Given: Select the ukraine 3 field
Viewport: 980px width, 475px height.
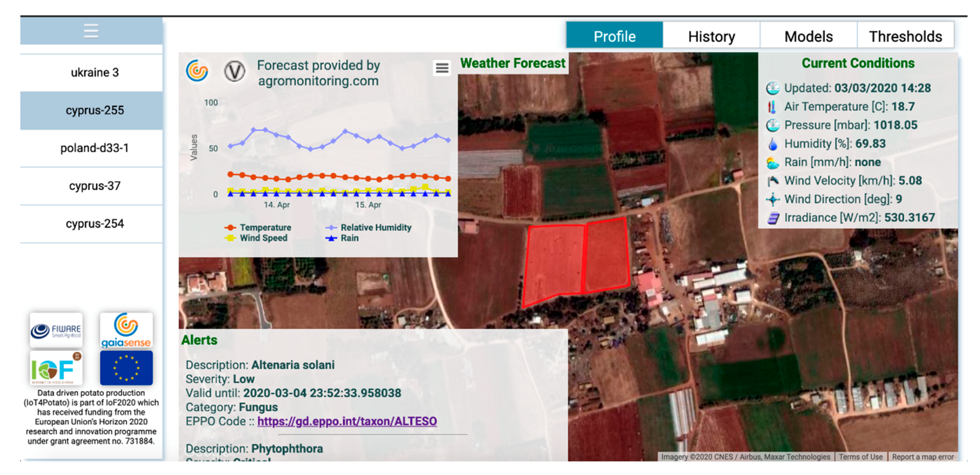Looking at the screenshot, I should tap(91, 73).
